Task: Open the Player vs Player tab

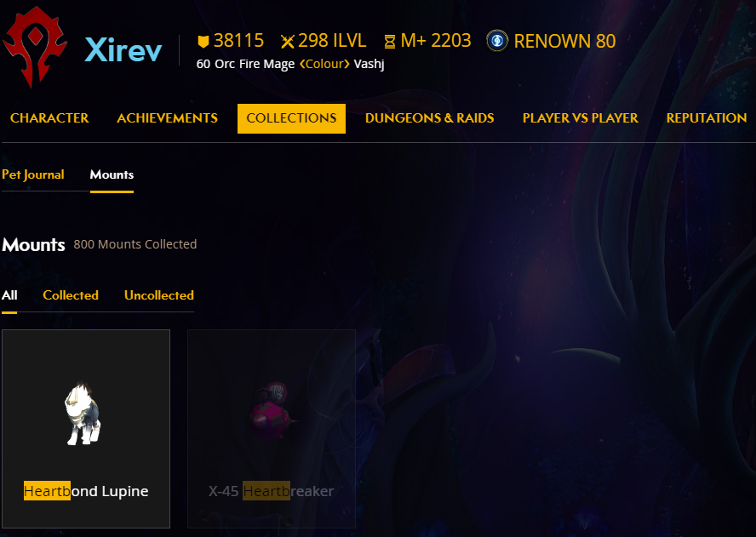Action: tap(580, 118)
